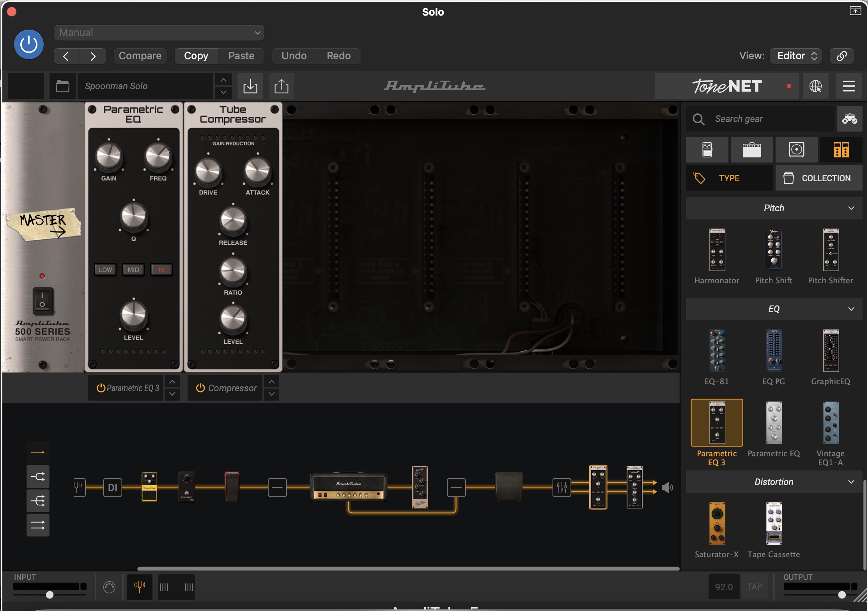Click the Compare button
The width and height of the screenshot is (868, 611).
pos(140,56)
